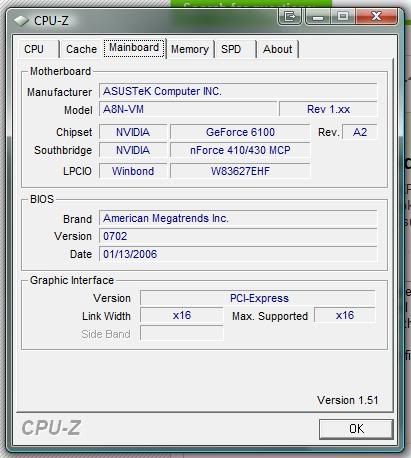
Task: Select the Mainboard tab
Action: point(134,48)
